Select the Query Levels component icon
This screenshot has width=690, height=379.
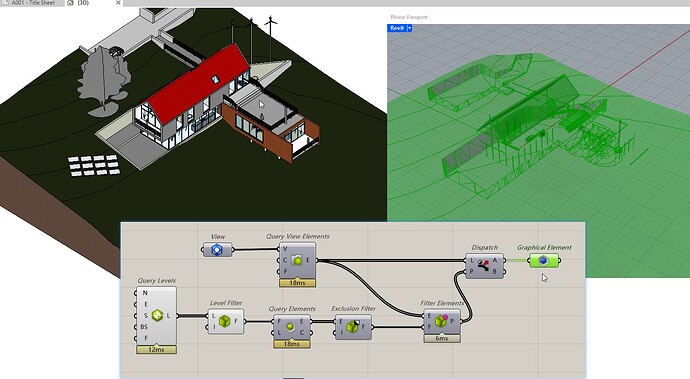pyautogui.click(x=157, y=315)
